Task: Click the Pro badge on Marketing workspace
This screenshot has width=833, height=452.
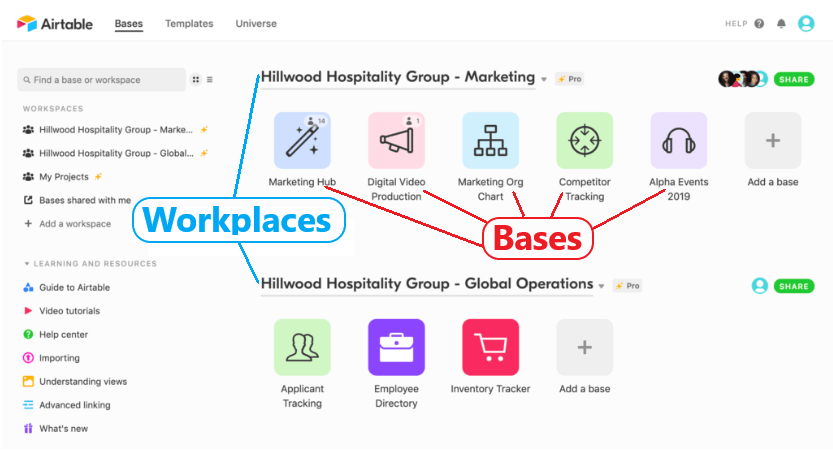Action: pos(570,79)
